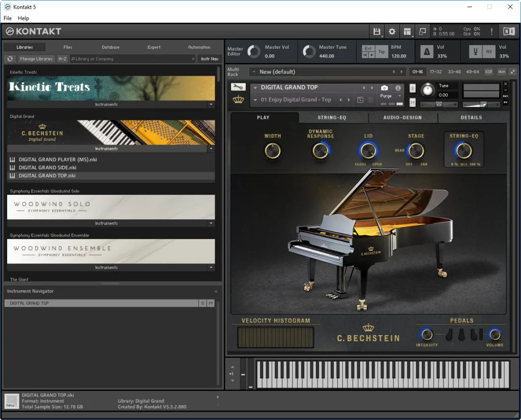
Task: Click the new instrument icon in info pane
Action: (12, 401)
